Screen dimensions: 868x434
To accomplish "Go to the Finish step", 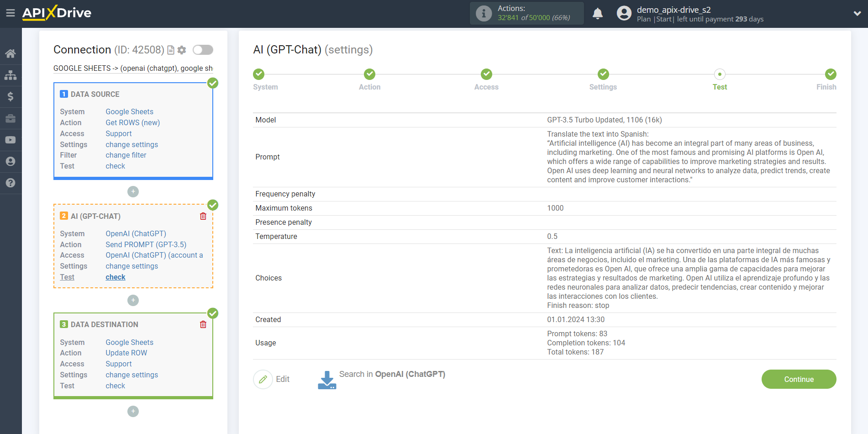I will click(831, 74).
